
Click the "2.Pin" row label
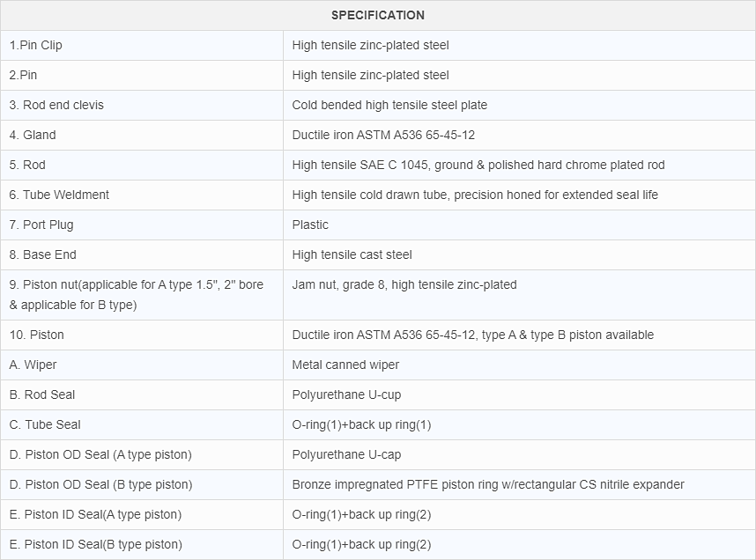(x=24, y=75)
